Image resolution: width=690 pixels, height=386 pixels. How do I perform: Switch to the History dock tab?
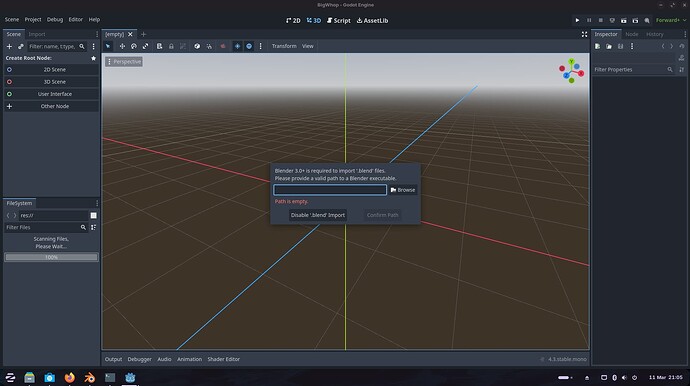click(655, 34)
